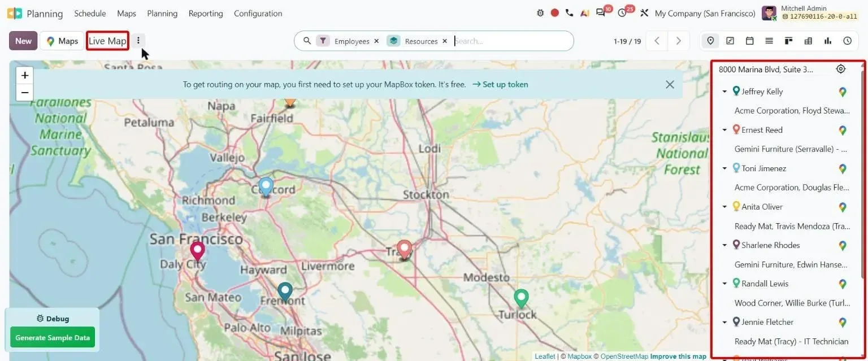The image size is (868, 361).
Task: Switch to the Map view icon
Action: (710, 41)
